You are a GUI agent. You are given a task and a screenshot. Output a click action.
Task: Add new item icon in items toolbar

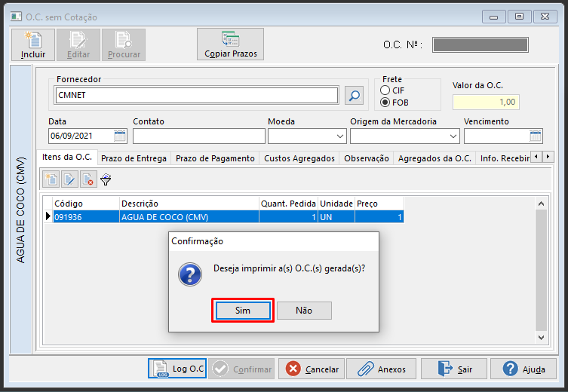pyautogui.click(x=51, y=179)
